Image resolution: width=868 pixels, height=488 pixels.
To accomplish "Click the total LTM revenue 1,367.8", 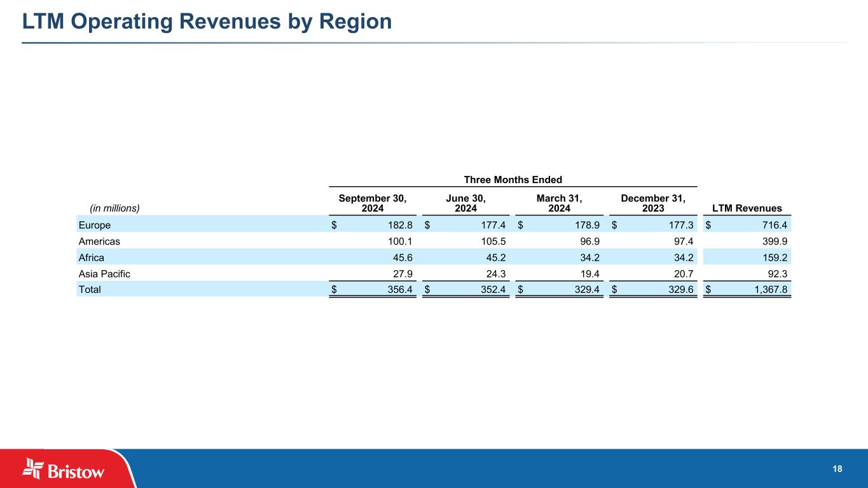I will [x=764, y=290].
